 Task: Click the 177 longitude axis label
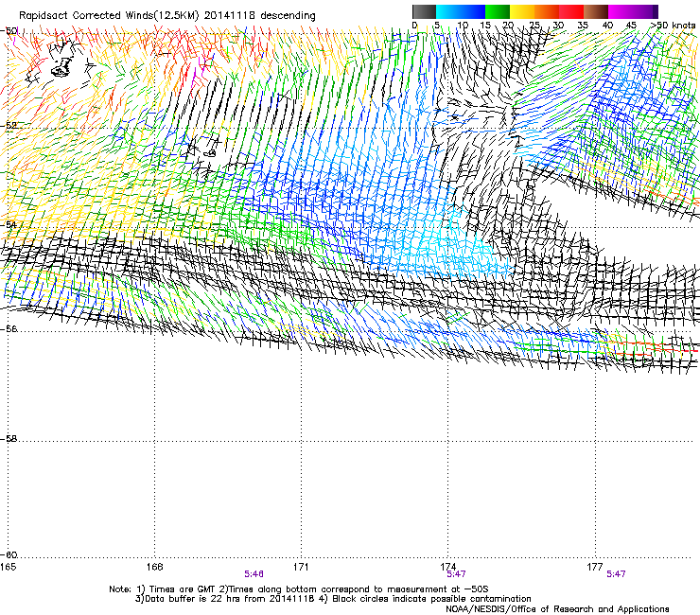[595, 567]
